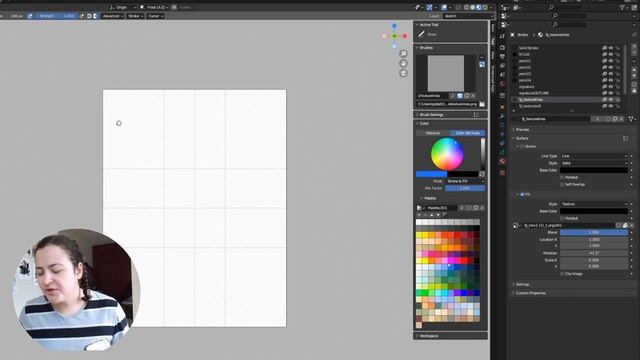Viewport: 640px width, 360px height.
Task: Click fake user shield icon next to brush name
Action: point(460,96)
